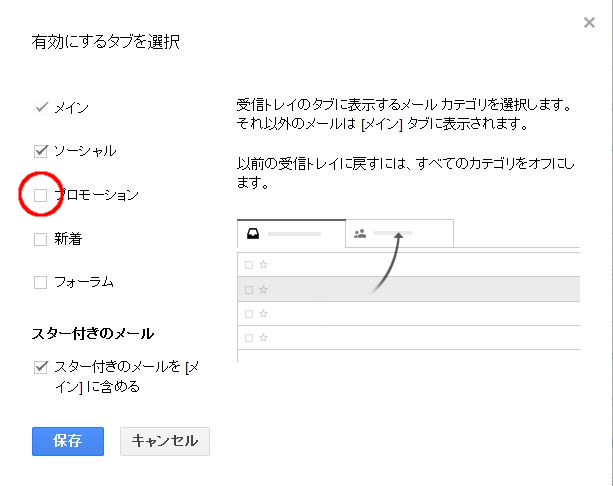This screenshot has width=613, height=486.
Task: Click the star in third preview row
Action: [263, 313]
